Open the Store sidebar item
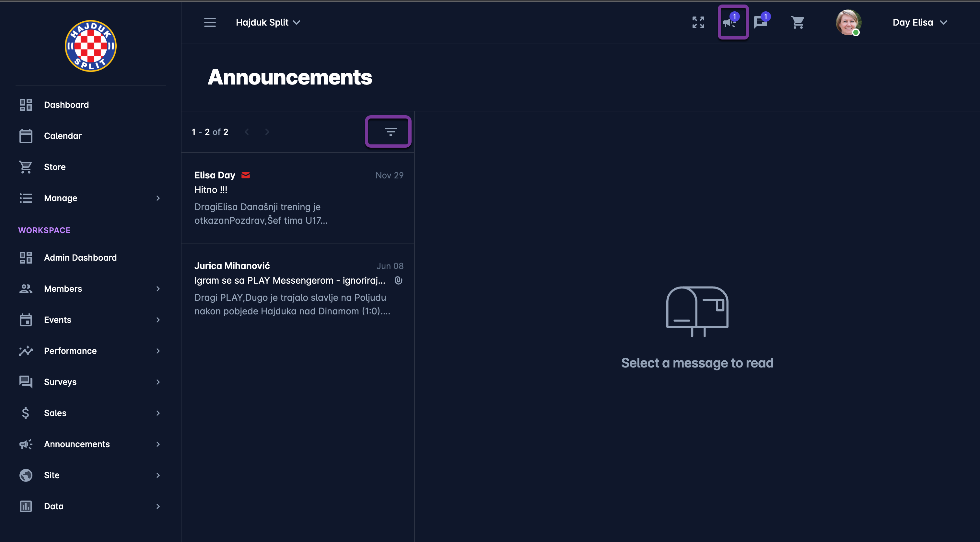Viewport: 980px width, 542px height. 55,167
